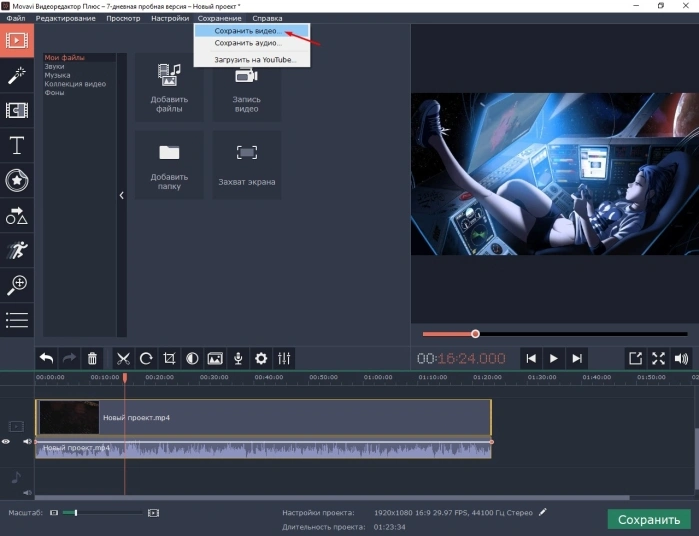Image resolution: width=699 pixels, height=536 pixels.
Task: Open the Редактирование menu
Action: click(x=66, y=18)
